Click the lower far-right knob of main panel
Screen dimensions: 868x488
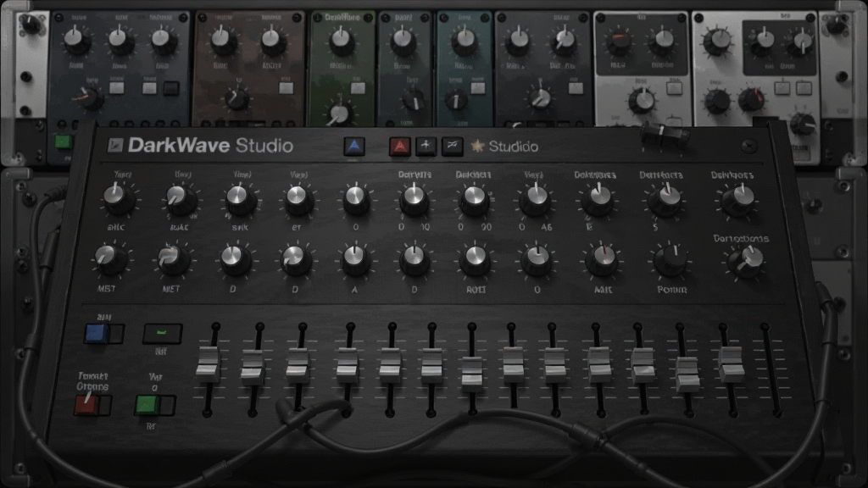point(746,261)
